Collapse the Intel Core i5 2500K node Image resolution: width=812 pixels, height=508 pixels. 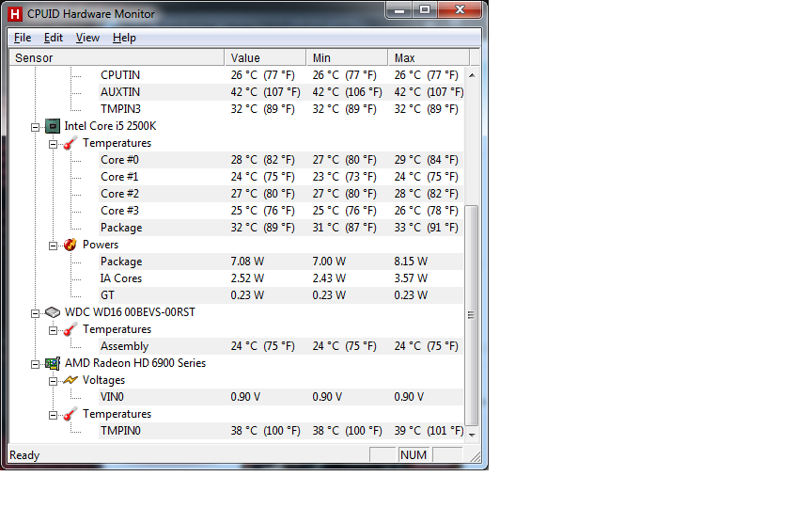tap(35, 127)
